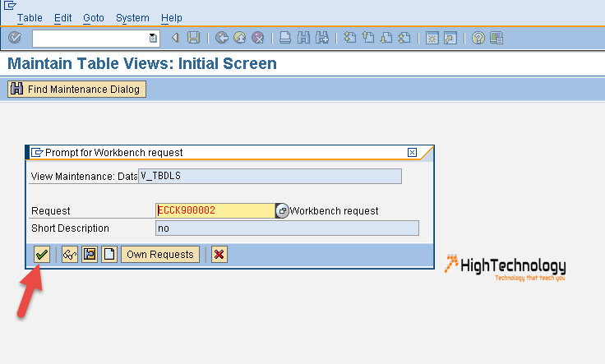Click the green Enter checkmark in the toolbar
605x364 pixels.
[15, 38]
